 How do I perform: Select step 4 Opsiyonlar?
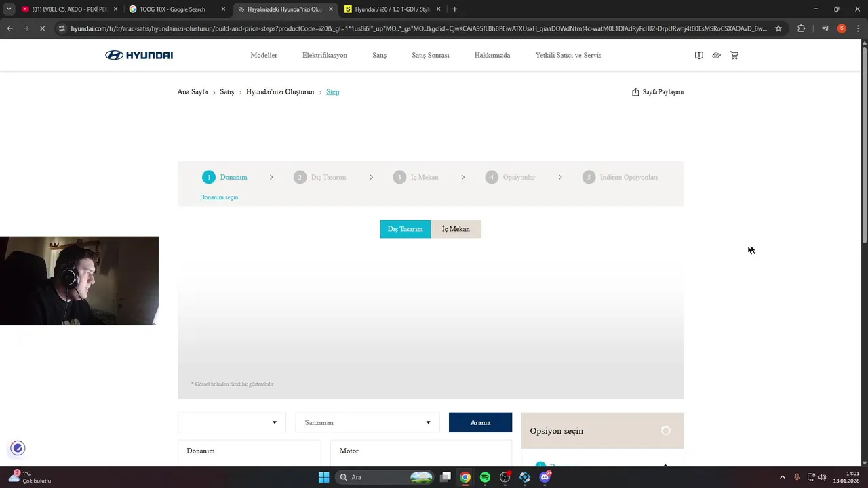click(510, 177)
